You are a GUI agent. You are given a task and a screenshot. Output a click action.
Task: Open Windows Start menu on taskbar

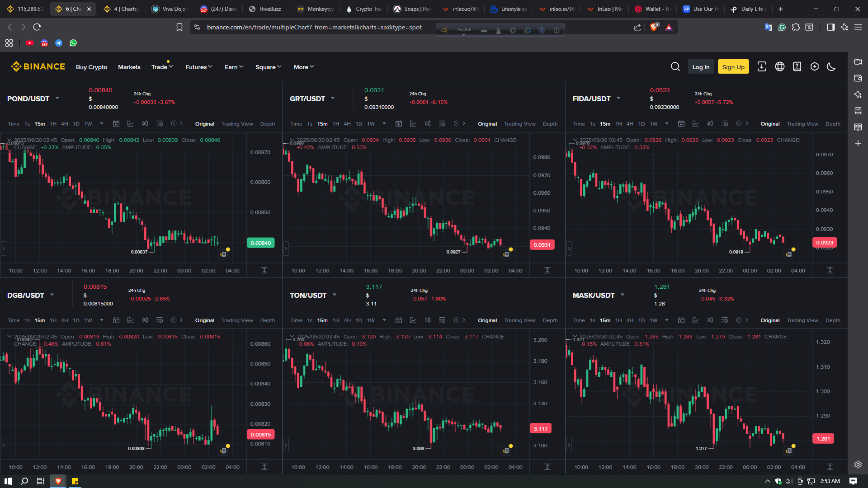point(8,481)
